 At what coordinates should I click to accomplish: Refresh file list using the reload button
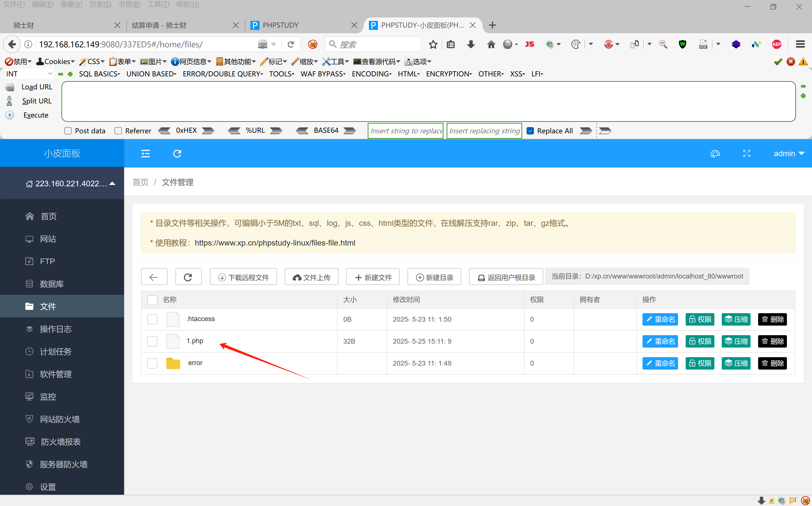point(188,277)
